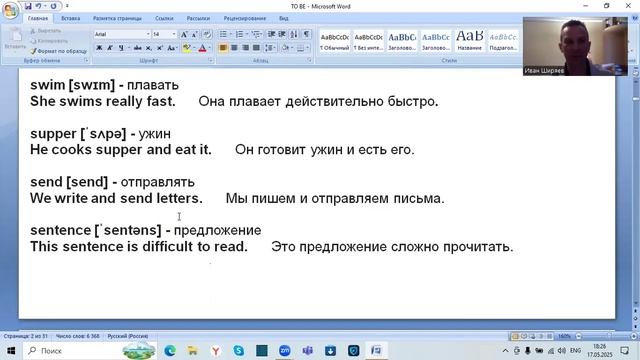
Task: Open the font size 14 dropdown
Action: coord(174,34)
